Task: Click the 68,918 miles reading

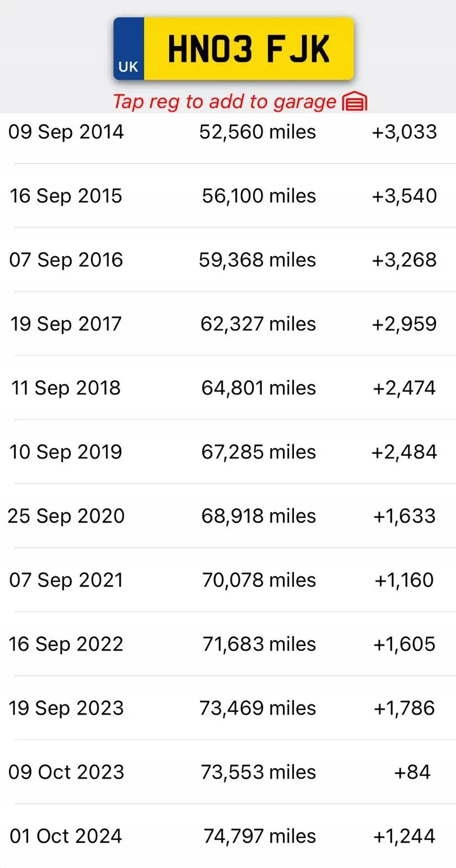Action: click(x=259, y=516)
